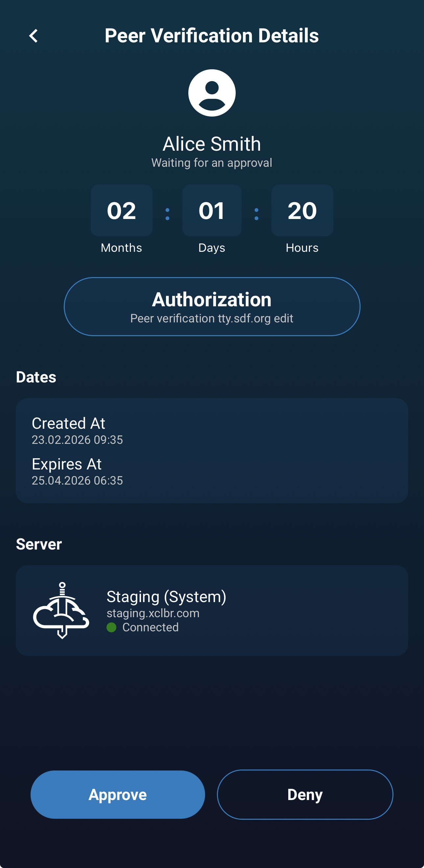
Task: Tap the back arrow icon
Action: click(34, 36)
